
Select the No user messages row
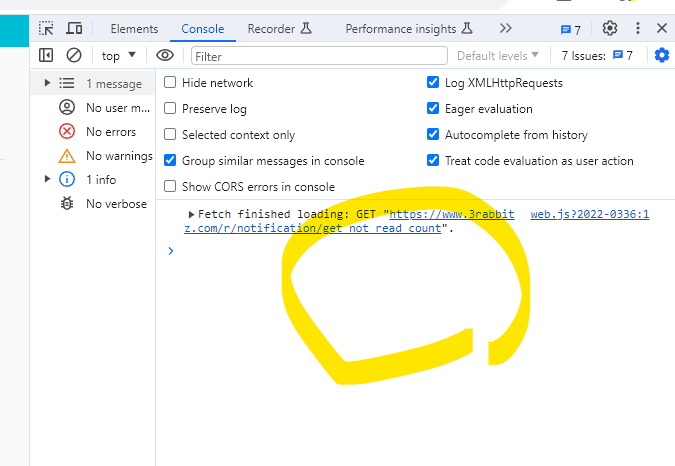point(93,108)
